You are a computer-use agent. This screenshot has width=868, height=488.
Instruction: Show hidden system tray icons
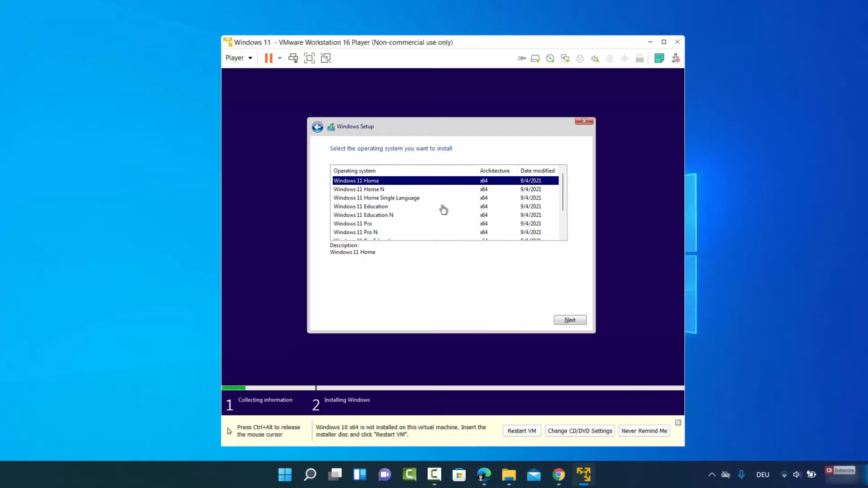pos(711,474)
